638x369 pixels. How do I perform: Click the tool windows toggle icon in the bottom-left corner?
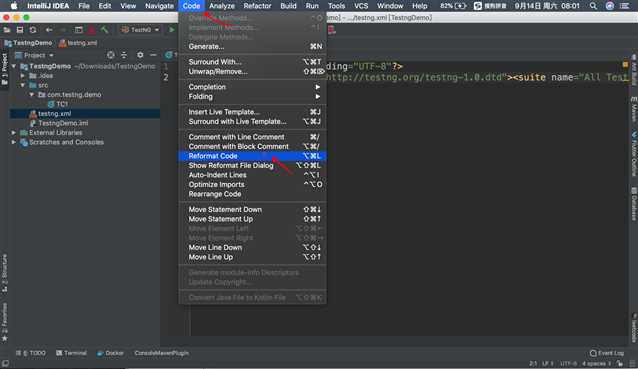[x=5, y=363]
